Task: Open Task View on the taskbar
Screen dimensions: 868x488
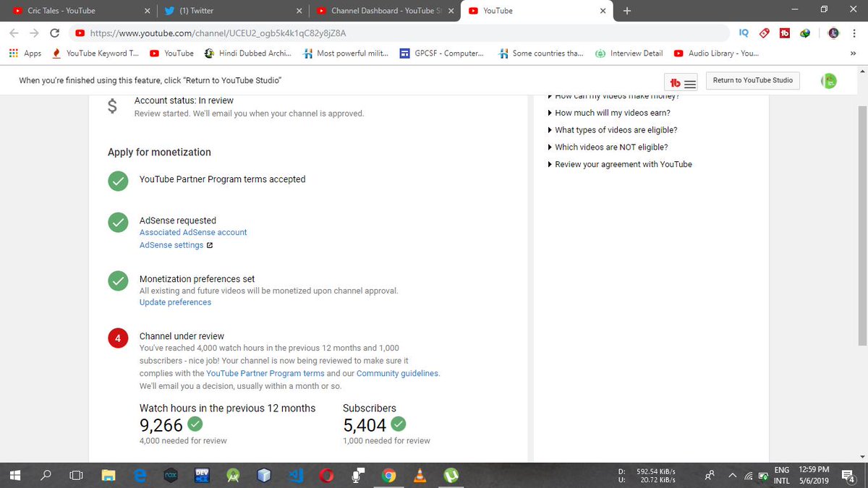Action: pos(77,476)
